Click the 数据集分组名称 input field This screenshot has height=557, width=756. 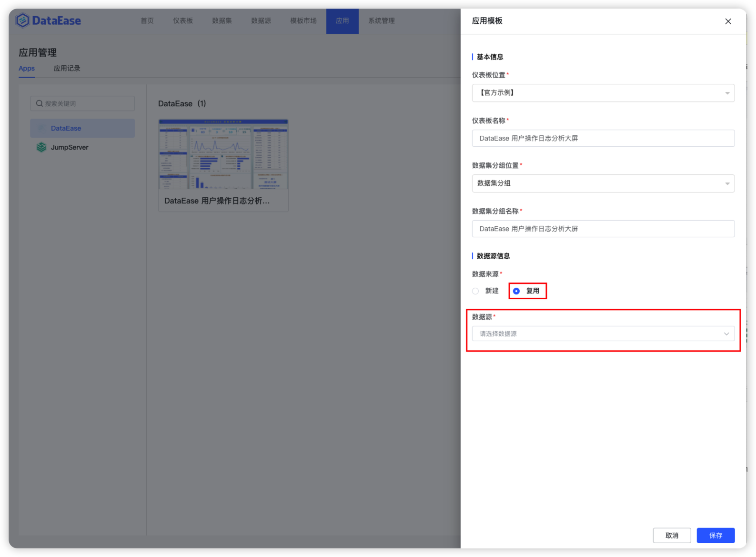tap(603, 229)
